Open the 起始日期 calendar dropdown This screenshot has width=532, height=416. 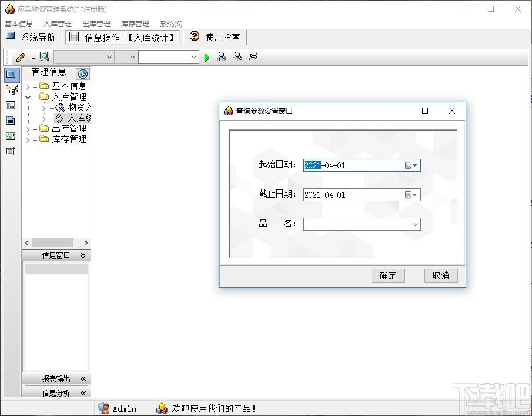pyautogui.click(x=411, y=165)
